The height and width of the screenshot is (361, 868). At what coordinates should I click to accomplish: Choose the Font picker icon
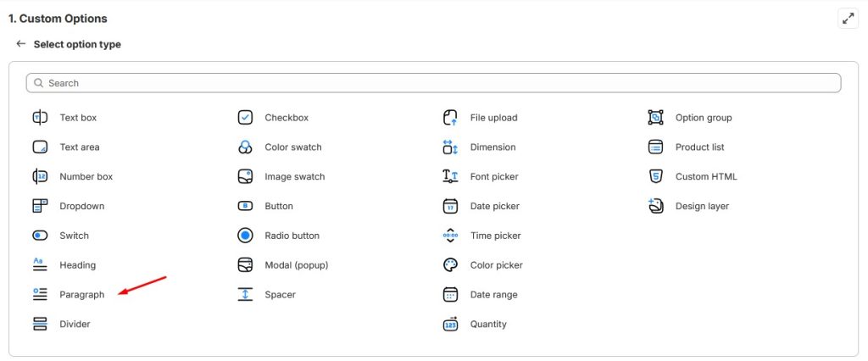(x=451, y=176)
